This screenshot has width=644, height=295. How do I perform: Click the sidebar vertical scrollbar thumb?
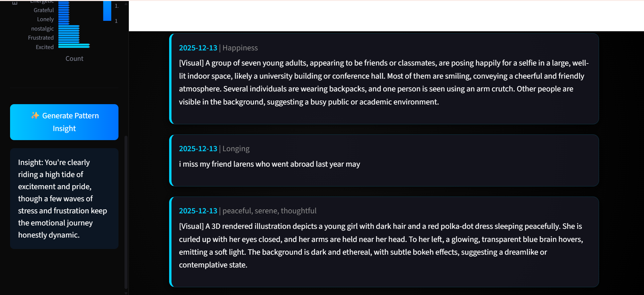tap(126, 212)
